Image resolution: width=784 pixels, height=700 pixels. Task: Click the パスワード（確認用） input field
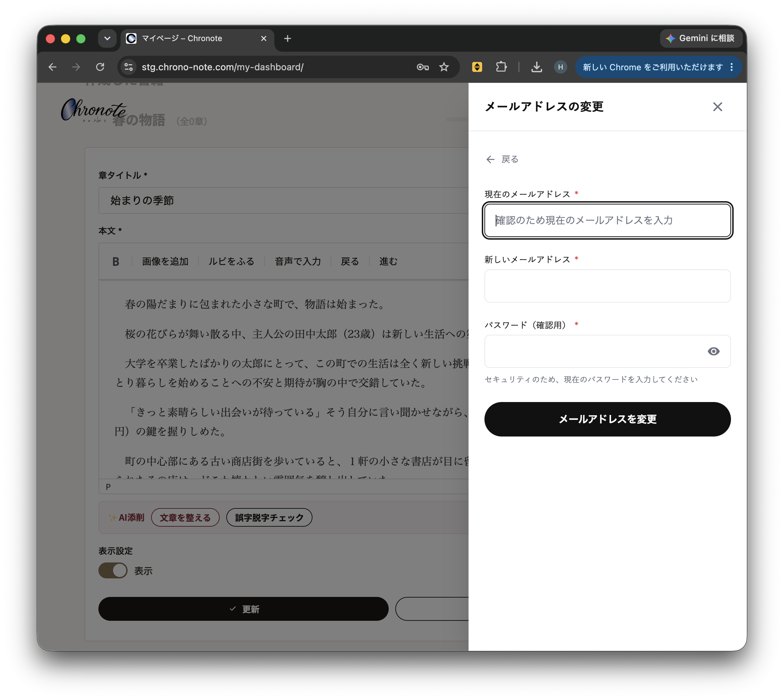coord(607,351)
